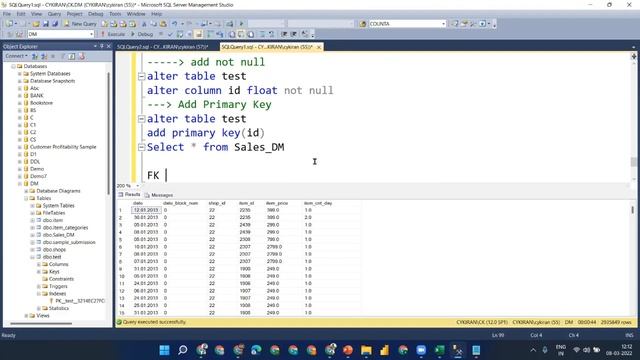Open the COUNTA find combo box
The height and width of the screenshot is (360, 640).
(x=407, y=24)
